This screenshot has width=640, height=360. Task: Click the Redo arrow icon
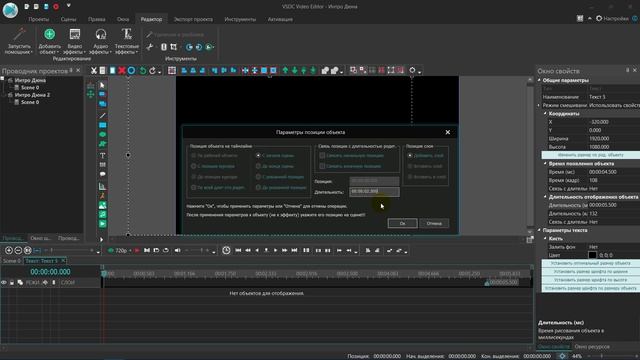click(x=152, y=71)
